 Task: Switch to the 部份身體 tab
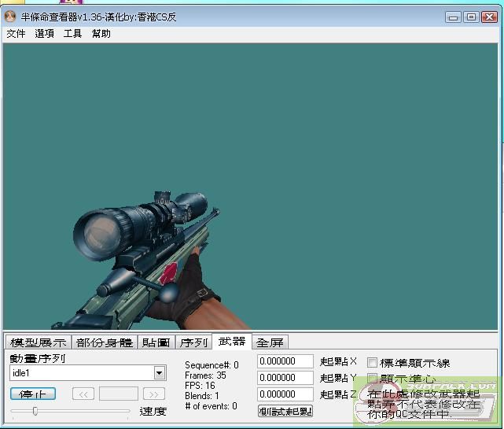click(105, 342)
